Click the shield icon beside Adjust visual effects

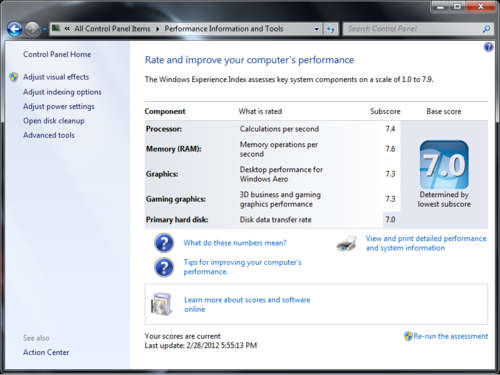coord(14,77)
